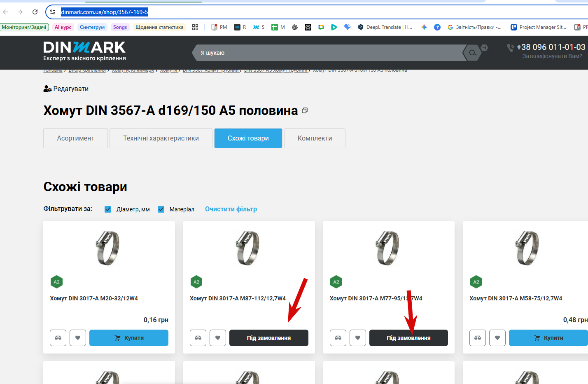Open the black square bookmark icon
The width and height of the screenshot is (588, 384).
[x=308, y=27]
